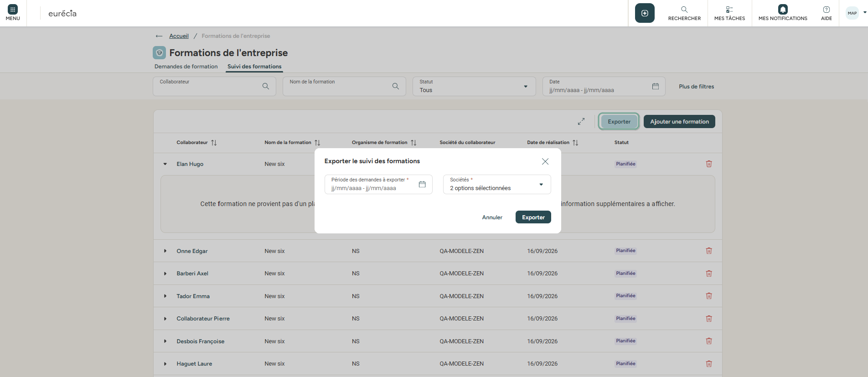Collapse the Elan Hugo row
The width and height of the screenshot is (868, 377).
click(165, 164)
